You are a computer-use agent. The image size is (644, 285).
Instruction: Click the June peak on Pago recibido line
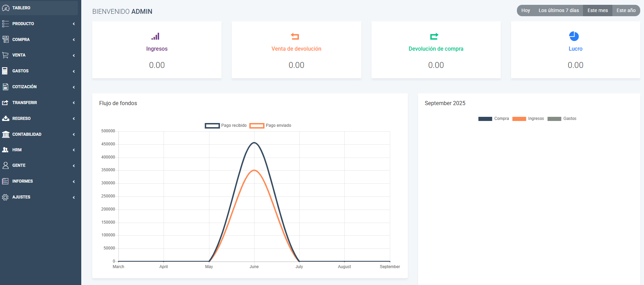[x=254, y=143]
